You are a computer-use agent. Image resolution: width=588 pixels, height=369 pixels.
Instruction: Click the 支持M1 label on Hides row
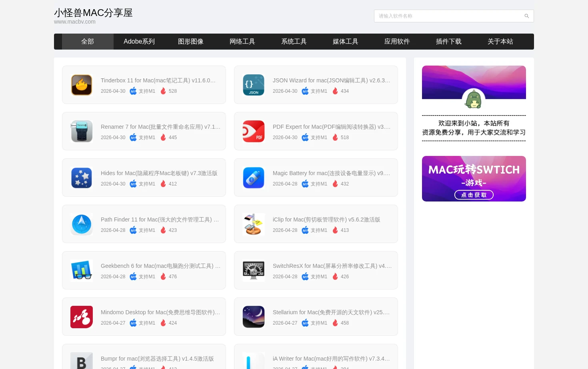(147, 184)
